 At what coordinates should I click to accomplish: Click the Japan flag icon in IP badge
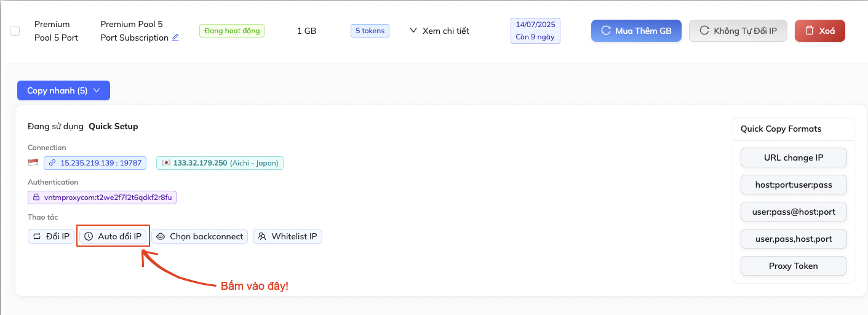click(165, 163)
